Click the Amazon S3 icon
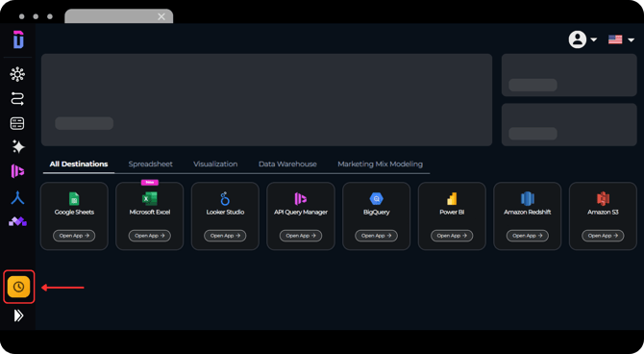 point(603,199)
